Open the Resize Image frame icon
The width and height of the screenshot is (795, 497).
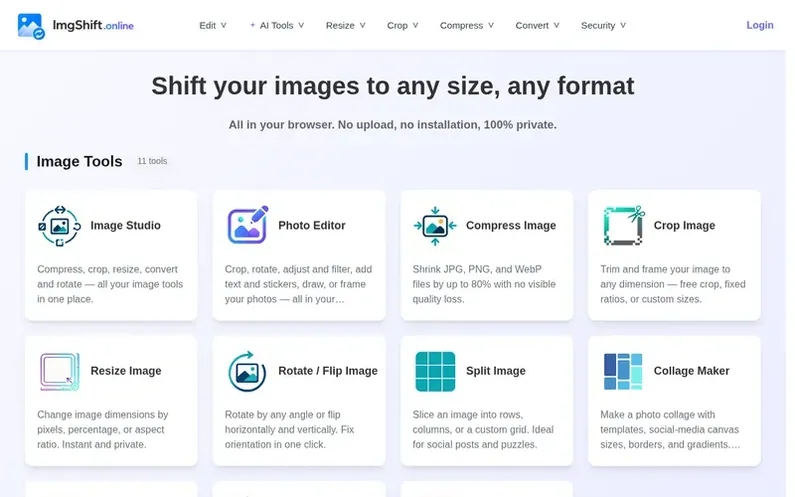[60, 372]
